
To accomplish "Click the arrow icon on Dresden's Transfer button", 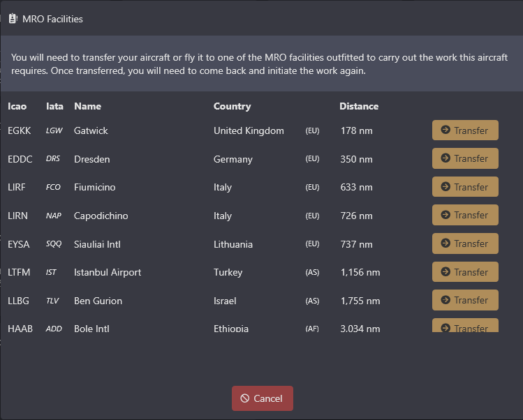I will [445, 158].
